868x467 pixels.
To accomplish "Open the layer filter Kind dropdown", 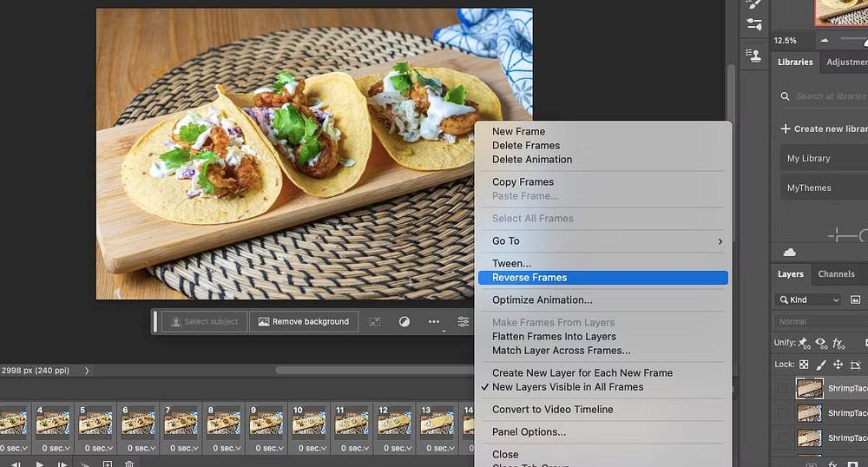I will pyautogui.click(x=807, y=299).
